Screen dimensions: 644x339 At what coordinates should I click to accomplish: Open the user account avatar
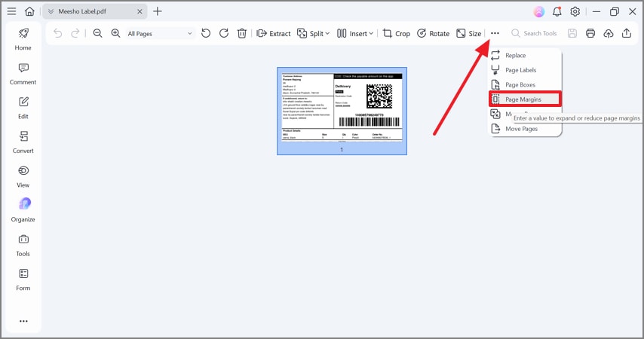coord(539,11)
